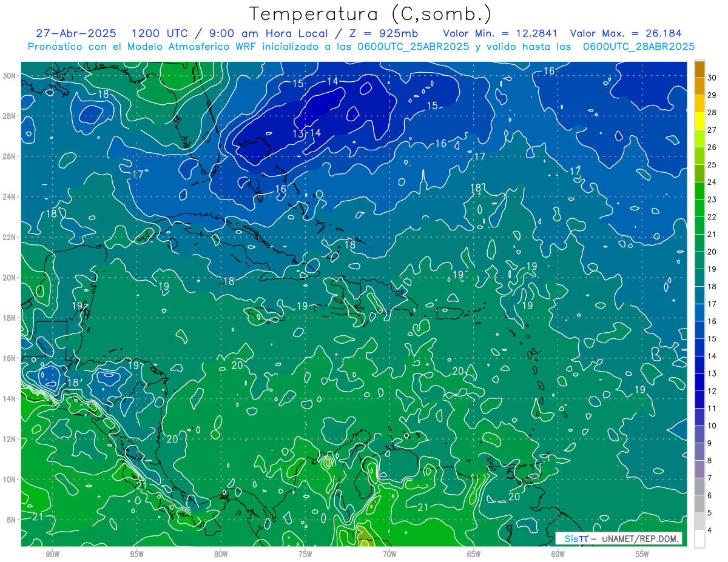Click the white swatch below 4 on the scale
Image resolution: width=728 pixels, height=562 pixels.
[699, 538]
